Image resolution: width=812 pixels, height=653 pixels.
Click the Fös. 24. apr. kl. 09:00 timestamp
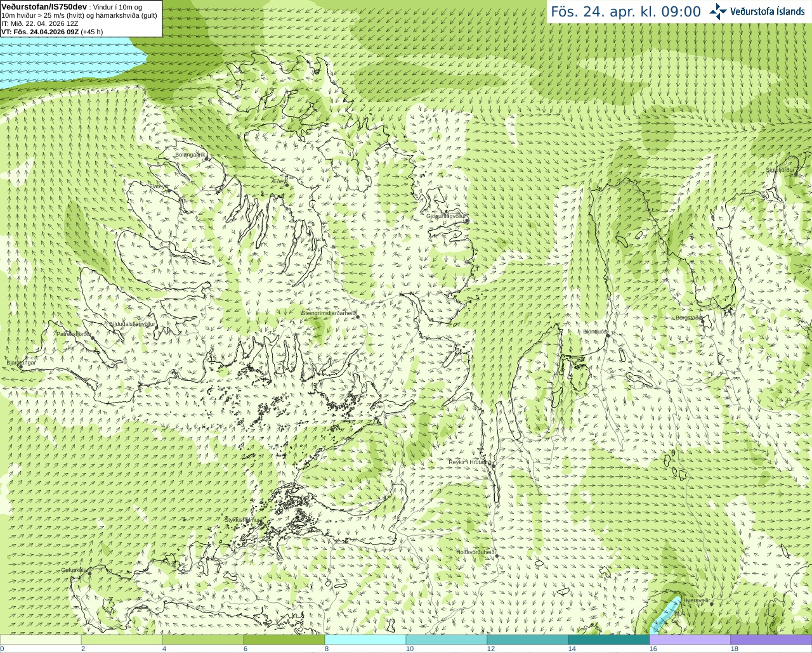click(625, 11)
